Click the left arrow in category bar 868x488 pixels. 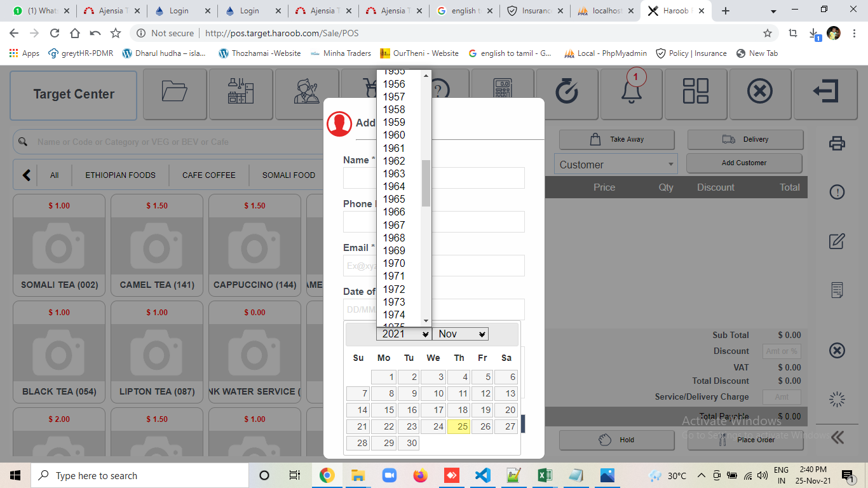pyautogui.click(x=26, y=175)
